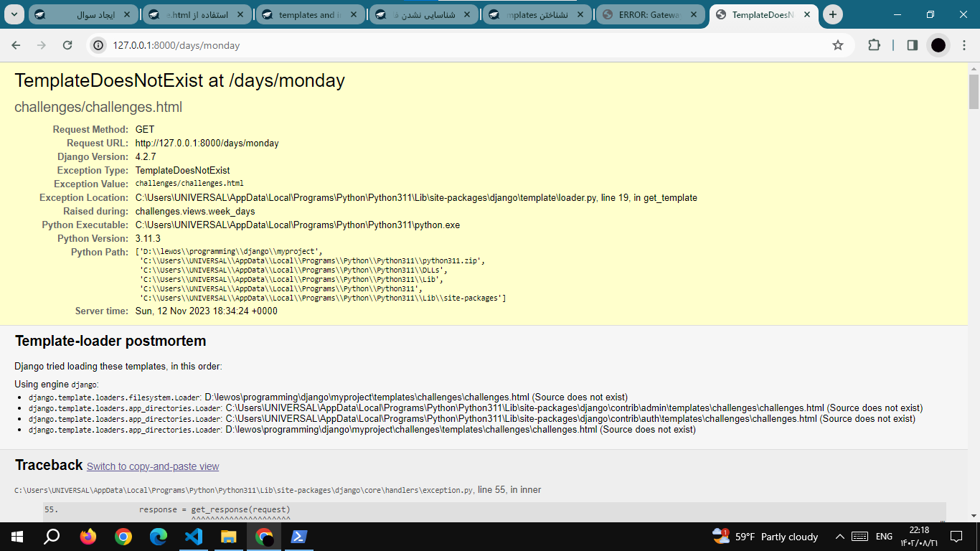Switch to the 'templates and' tab
Screen dimensions: 980x551
tap(310, 15)
